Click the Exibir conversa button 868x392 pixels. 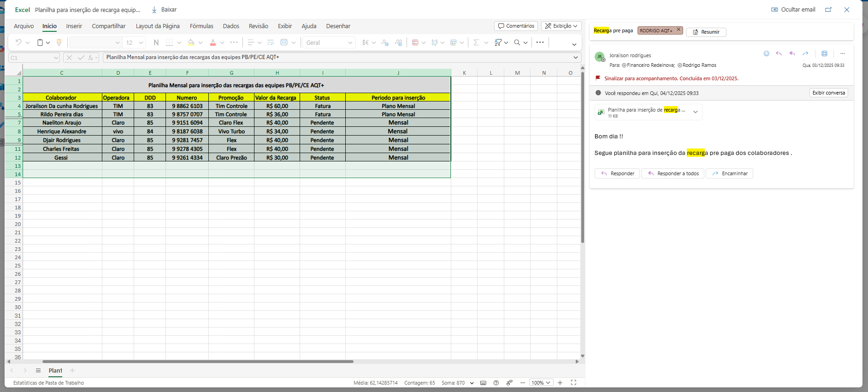click(x=828, y=93)
